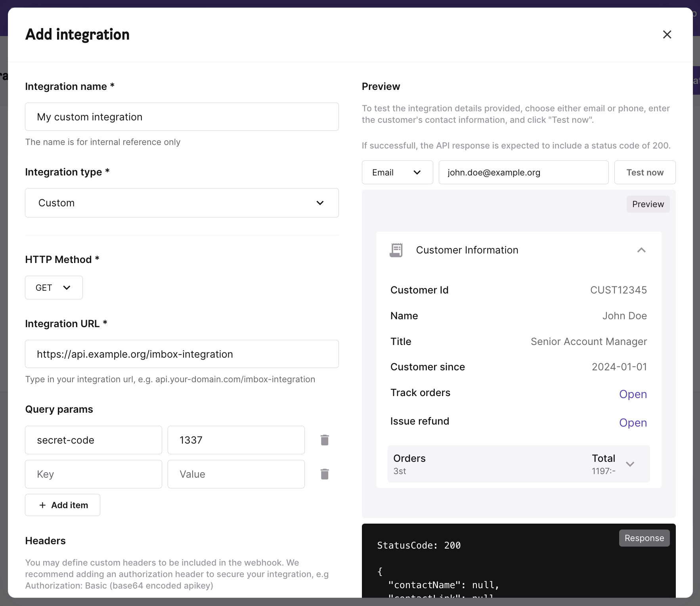700x606 pixels.
Task: Open the HTTP Method dropdown
Action: (54, 287)
